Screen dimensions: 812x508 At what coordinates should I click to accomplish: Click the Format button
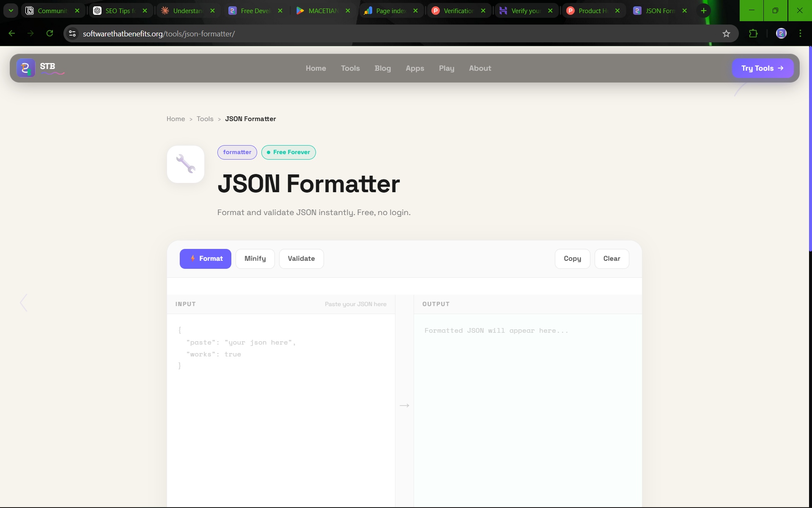(205, 259)
